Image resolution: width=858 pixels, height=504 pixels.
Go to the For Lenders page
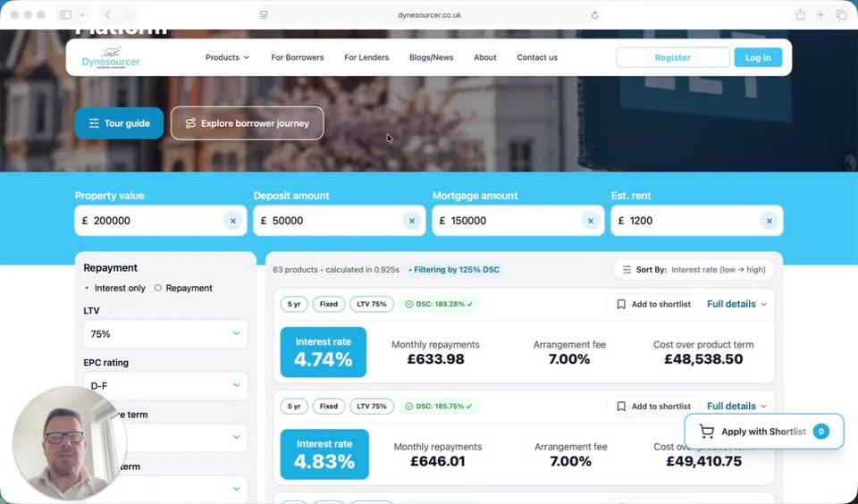click(366, 57)
